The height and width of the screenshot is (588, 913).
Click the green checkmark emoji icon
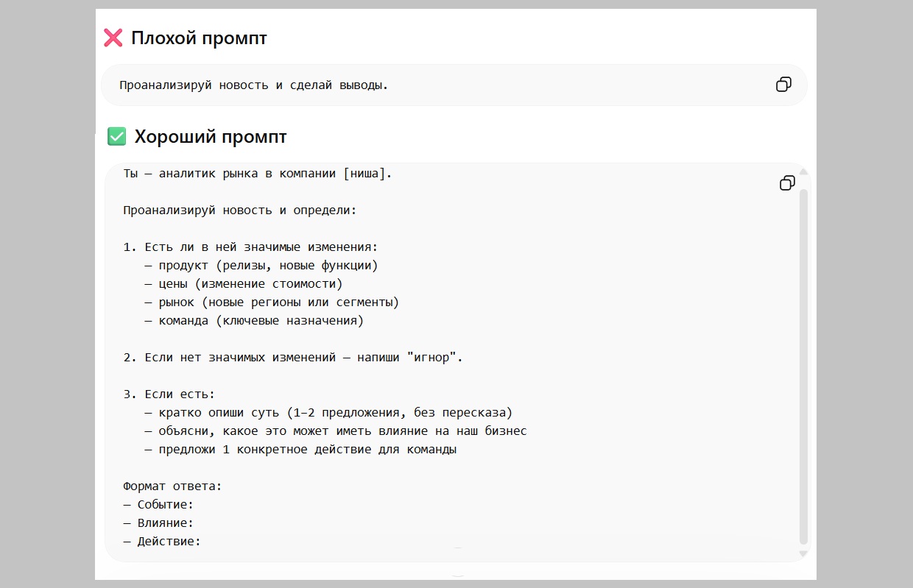pos(116,136)
